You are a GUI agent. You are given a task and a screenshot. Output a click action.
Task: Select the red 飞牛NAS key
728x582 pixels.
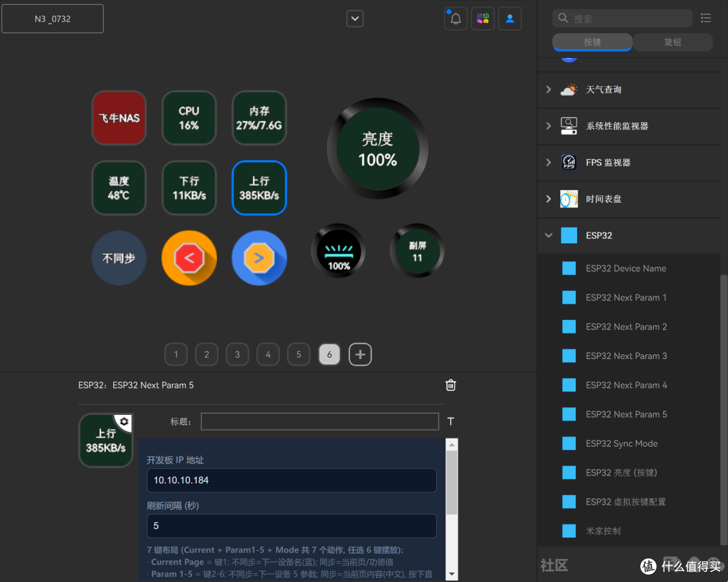(119, 118)
